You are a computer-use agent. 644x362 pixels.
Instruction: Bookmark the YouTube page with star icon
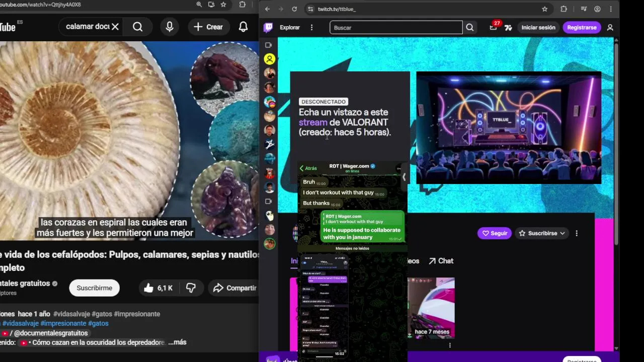(x=223, y=5)
